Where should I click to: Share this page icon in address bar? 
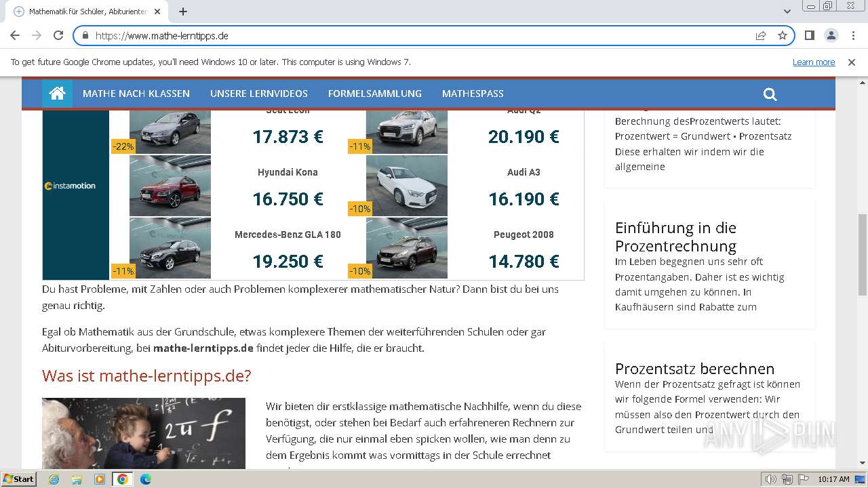coord(761,35)
